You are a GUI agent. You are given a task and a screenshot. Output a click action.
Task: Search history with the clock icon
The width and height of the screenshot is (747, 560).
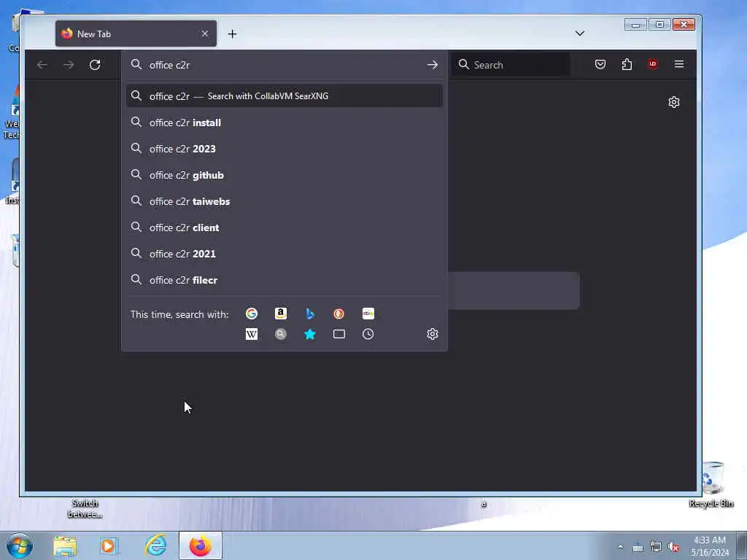tap(368, 334)
